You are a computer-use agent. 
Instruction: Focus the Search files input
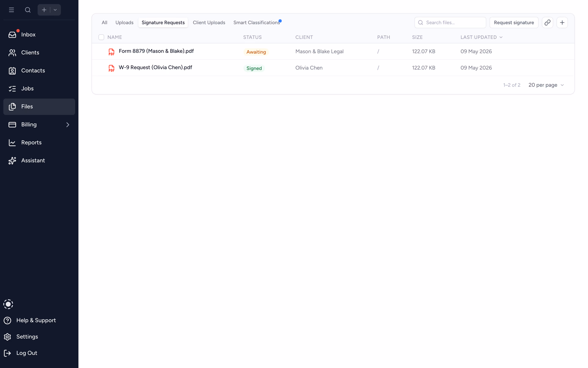coord(450,23)
